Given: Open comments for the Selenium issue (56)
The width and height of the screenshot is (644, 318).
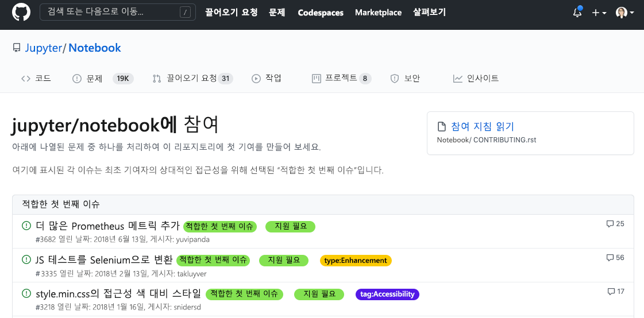Looking at the screenshot, I should (615, 258).
